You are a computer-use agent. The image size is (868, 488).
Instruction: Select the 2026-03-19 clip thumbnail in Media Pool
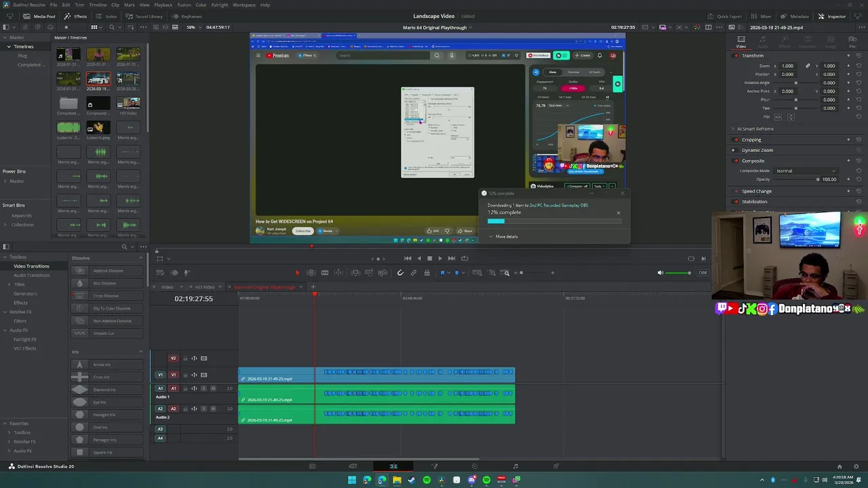[98, 79]
